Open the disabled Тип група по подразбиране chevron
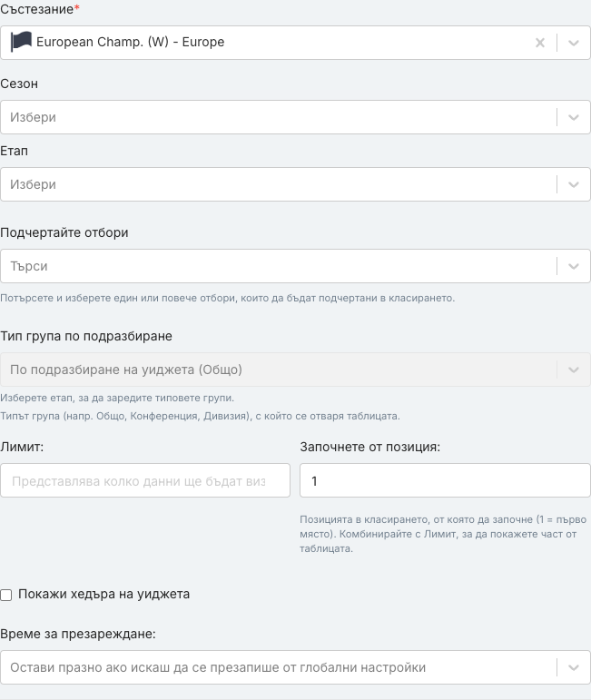This screenshot has height=700, width=591. pyautogui.click(x=574, y=370)
